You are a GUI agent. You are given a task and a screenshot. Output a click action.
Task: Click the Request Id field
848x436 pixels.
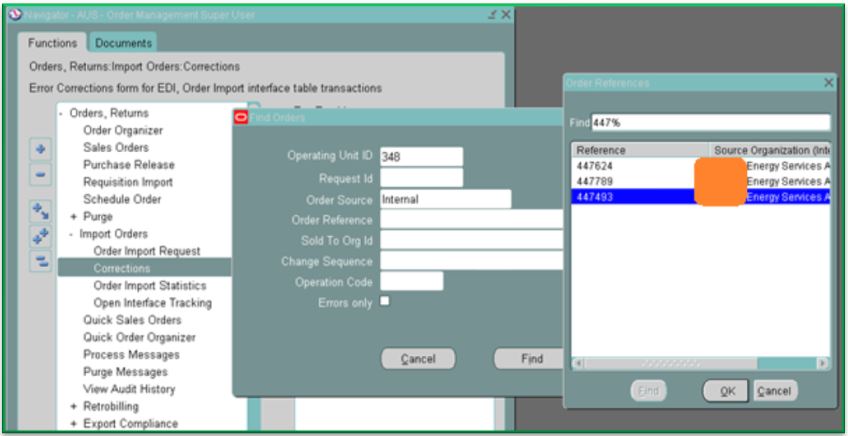pos(421,178)
